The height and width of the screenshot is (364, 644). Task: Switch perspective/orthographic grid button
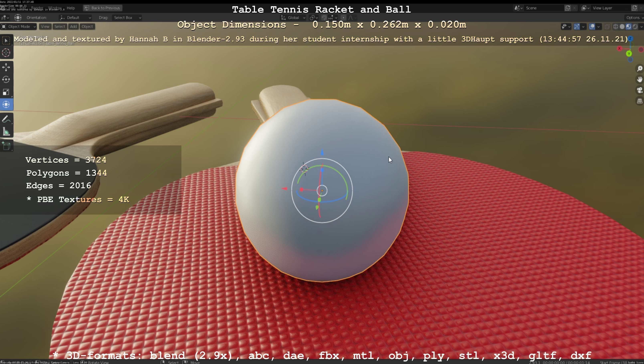coord(640,101)
